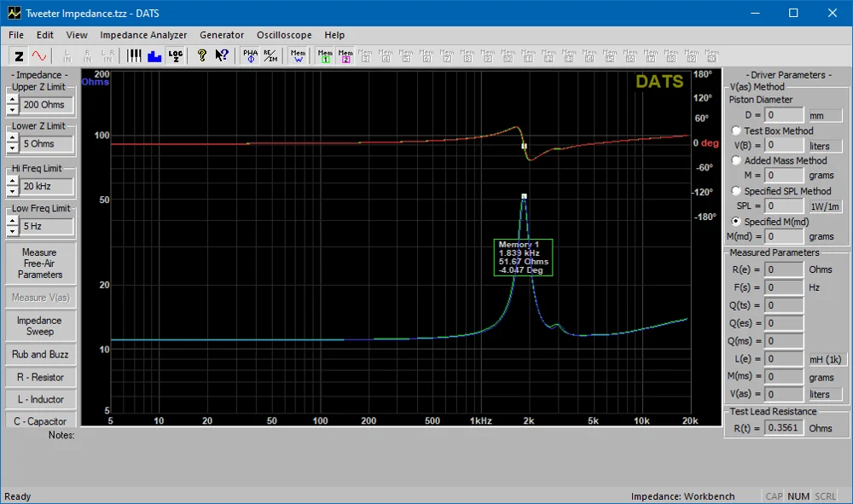Click the Measure Free-Air Parameters button
The height and width of the screenshot is (504, 853).
[40, 264]
